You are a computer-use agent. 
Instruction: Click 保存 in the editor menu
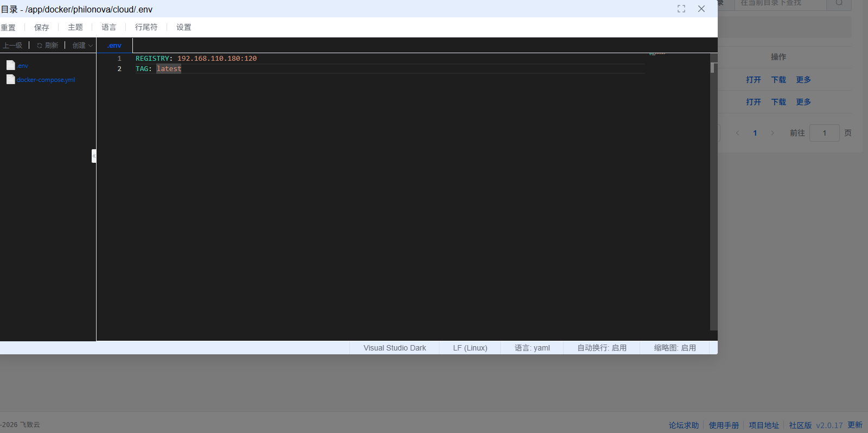(42, 27)
